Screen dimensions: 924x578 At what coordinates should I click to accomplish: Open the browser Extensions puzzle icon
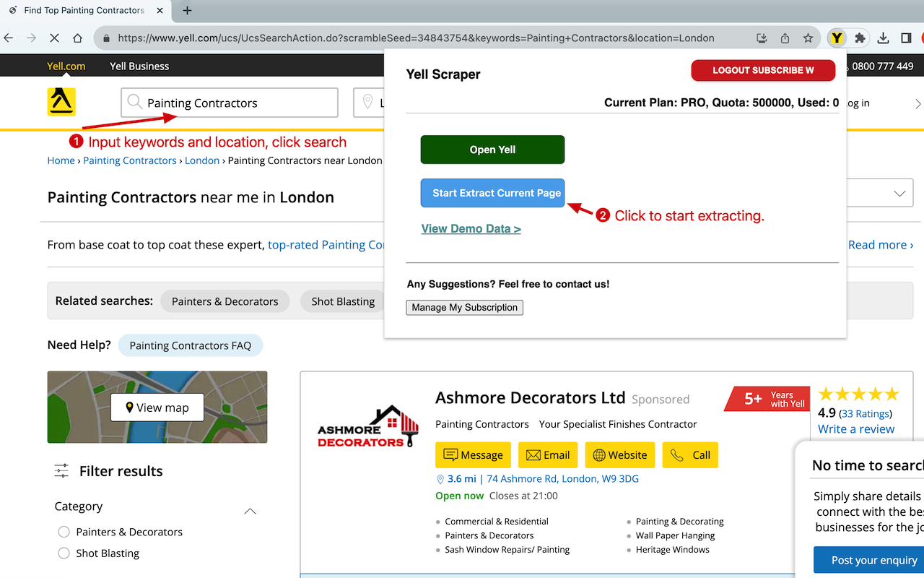pos(860,38)
